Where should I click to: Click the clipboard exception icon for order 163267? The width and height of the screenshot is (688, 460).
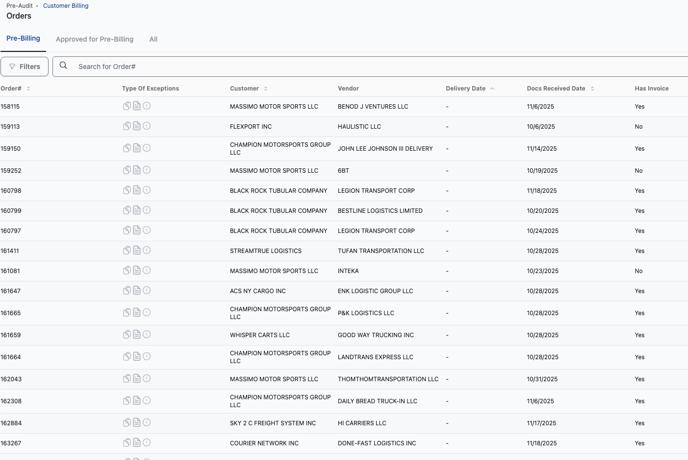coord(127,443)
